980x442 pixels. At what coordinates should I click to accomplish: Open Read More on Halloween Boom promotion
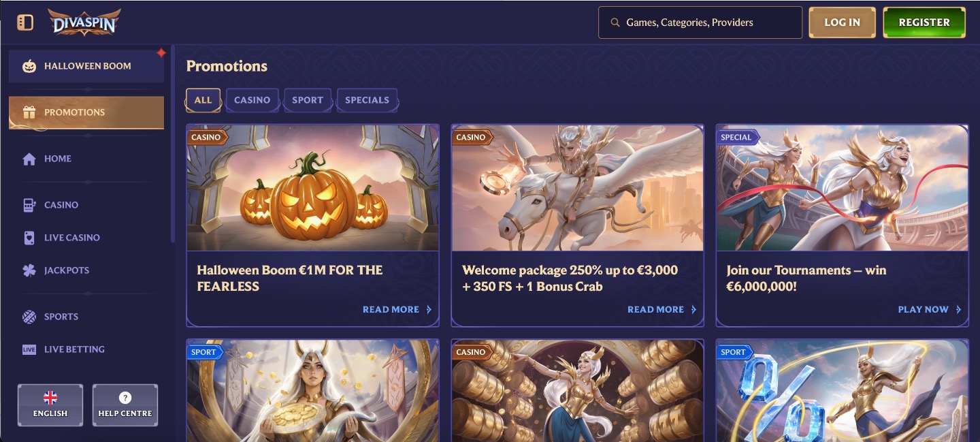click(397, 309)
